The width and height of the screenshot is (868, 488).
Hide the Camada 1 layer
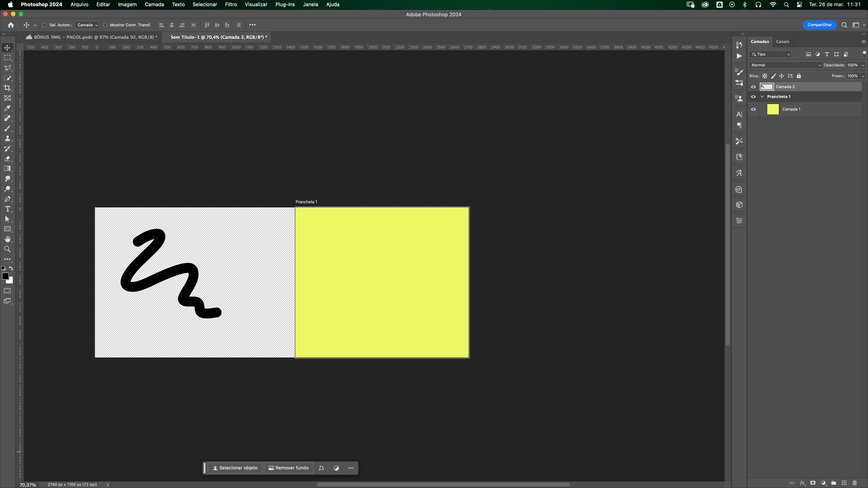753,109
